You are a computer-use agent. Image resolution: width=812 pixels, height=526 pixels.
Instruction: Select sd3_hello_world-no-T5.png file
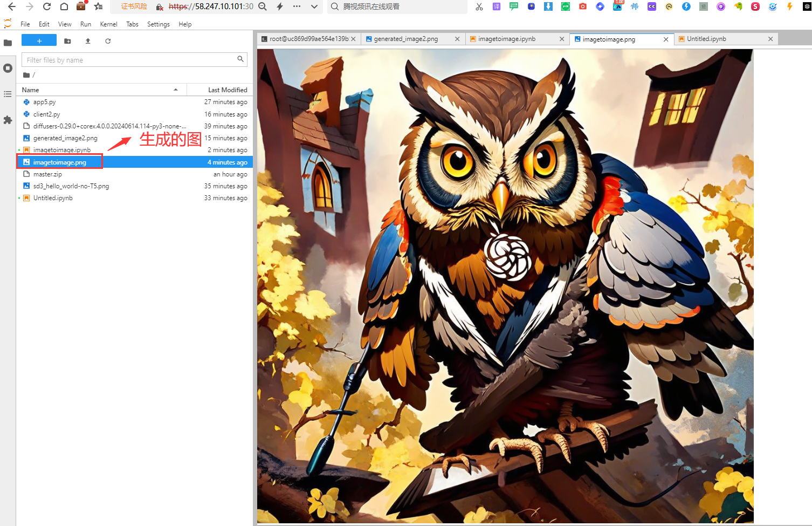71,186
